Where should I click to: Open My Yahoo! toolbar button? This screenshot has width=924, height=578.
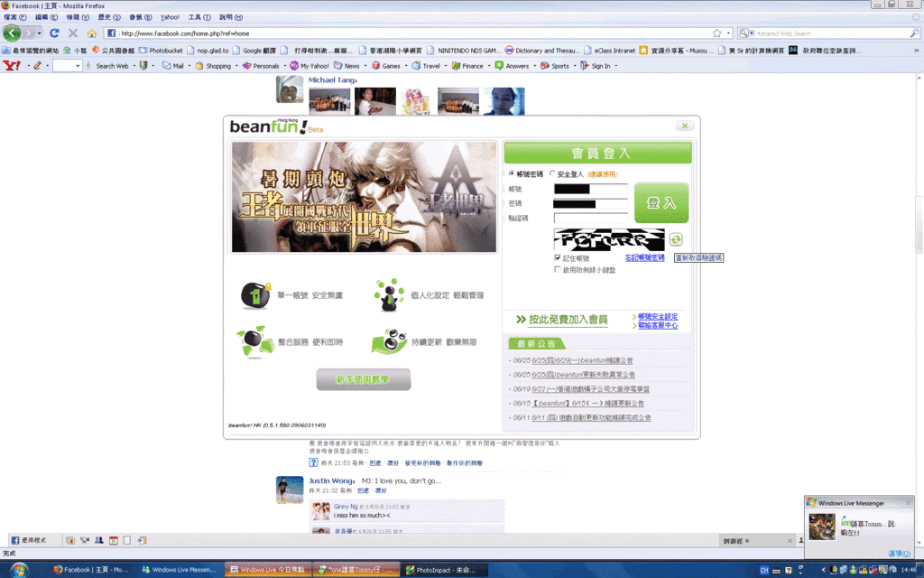click(310, 66)
